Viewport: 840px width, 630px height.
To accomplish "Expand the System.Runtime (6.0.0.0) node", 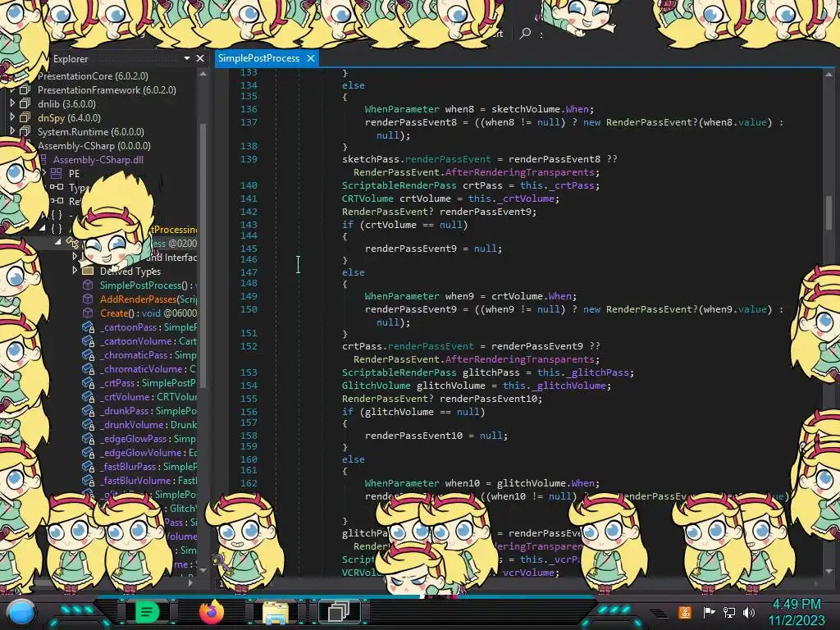I will point(12,130).
